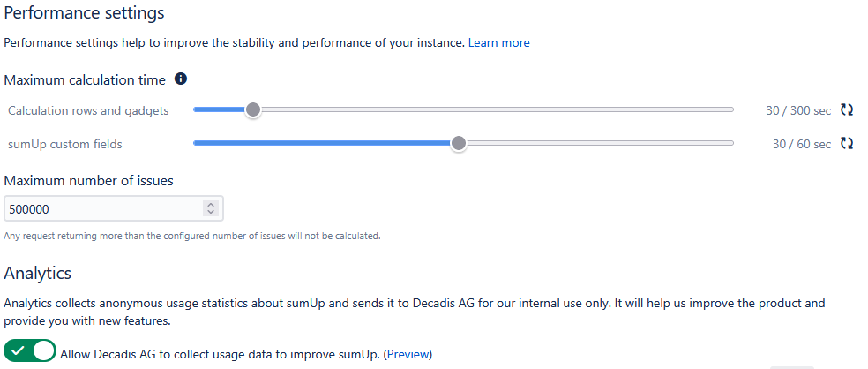Click the Calculation rows and gadgets slider handle

[253, 109]
